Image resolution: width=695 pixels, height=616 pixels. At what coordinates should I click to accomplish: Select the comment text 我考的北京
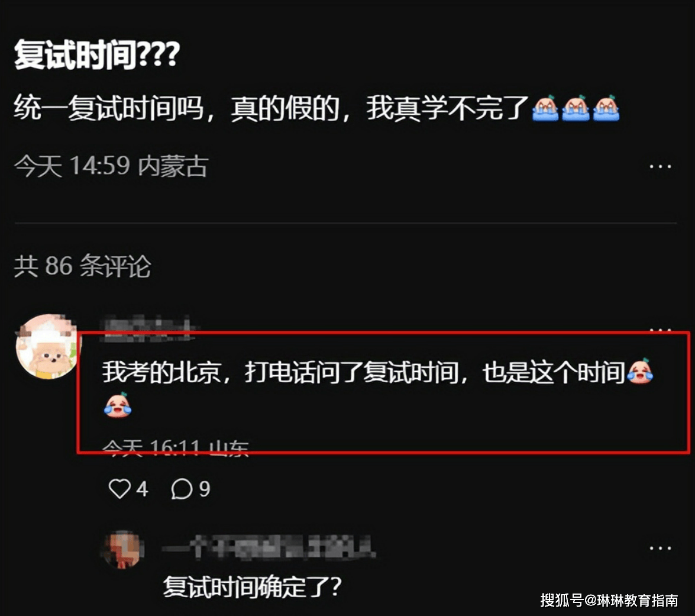[x=162, y=372]
